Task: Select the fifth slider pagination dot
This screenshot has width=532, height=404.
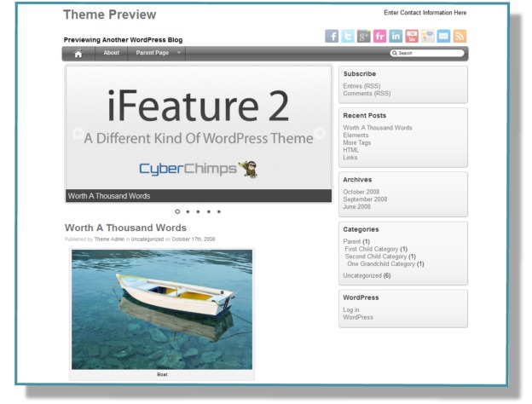Action: [219, 211]
